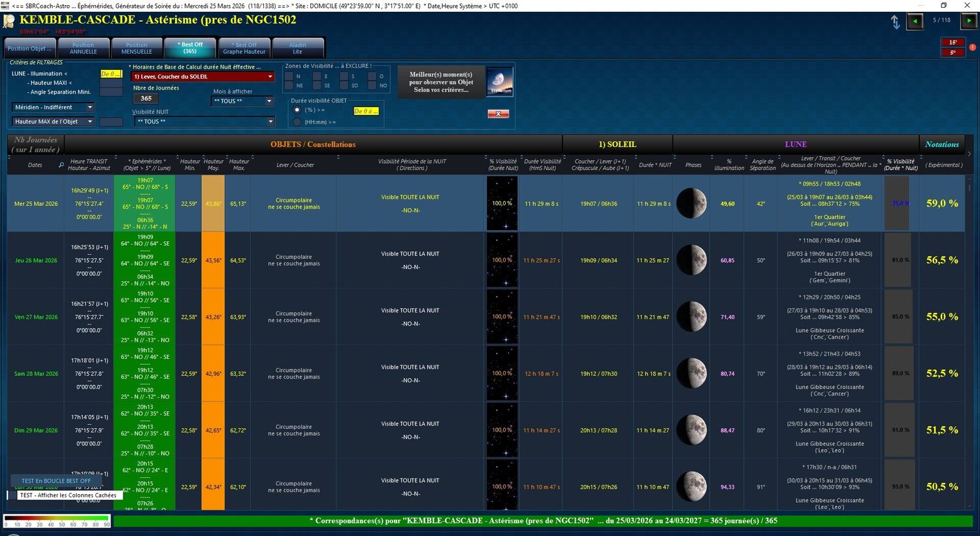Click the starfield visibility image in Sam 28 Mar row

click(502, 373)
